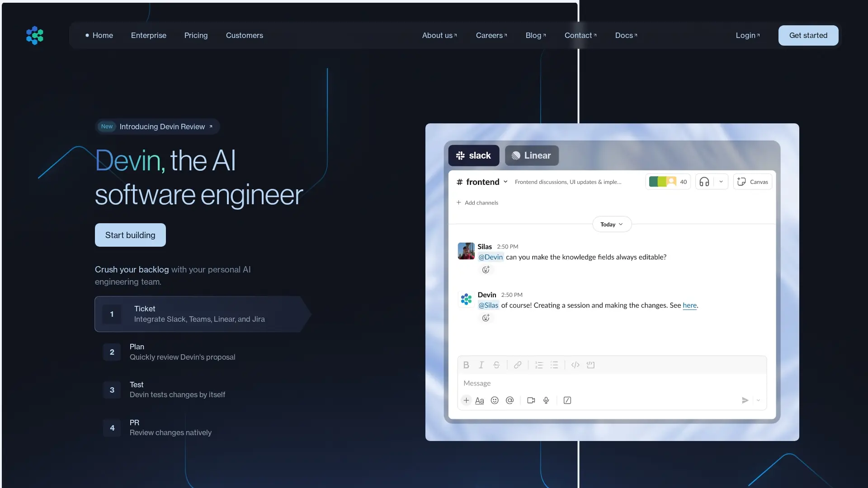Open the Today date dropdown
Screen dimensions: 868x488
612,225
